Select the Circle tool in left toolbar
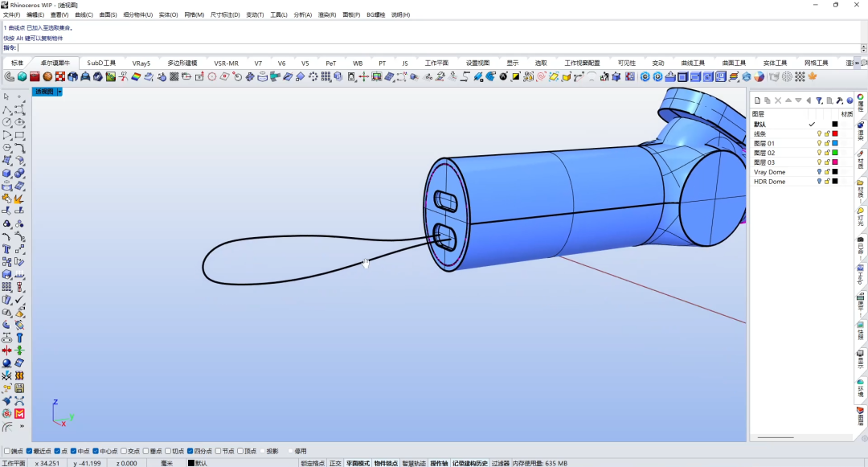 (x=6, y=122)
